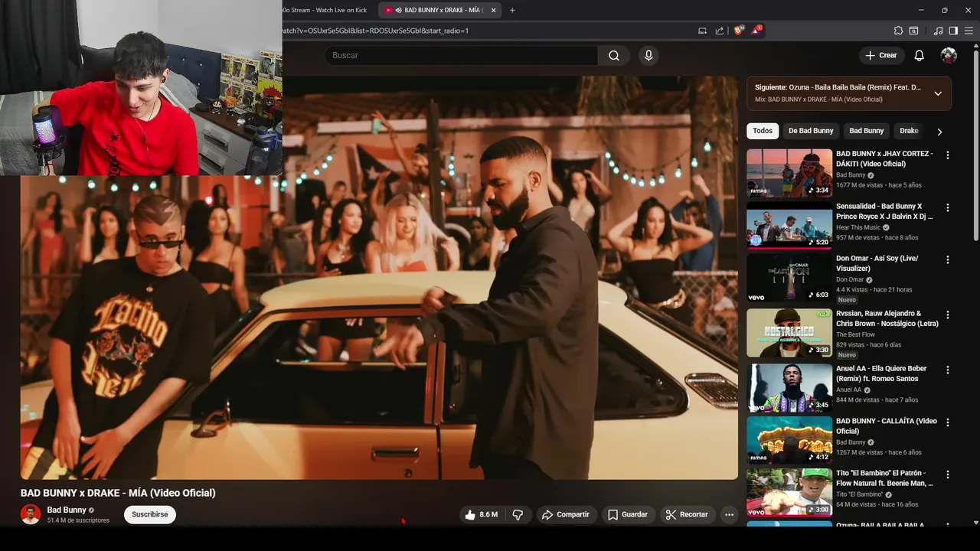This screenshot has height=551, width=980.
Task: Open a new browser tab
Action: pyautogui.click(x=512, y=10)
